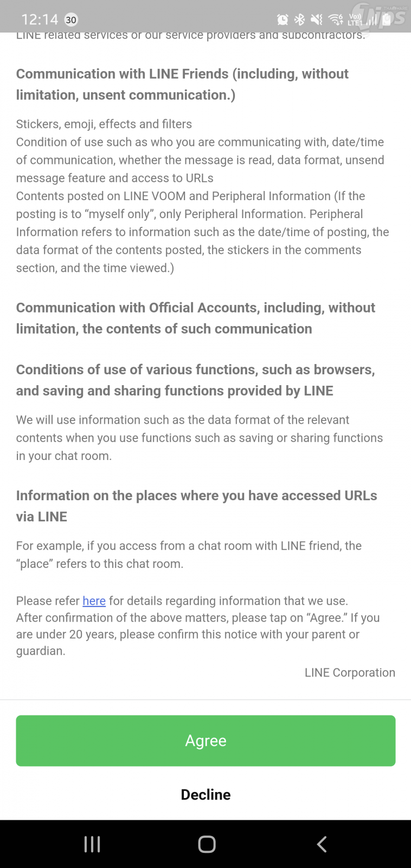This screenshot has width=411, height=868.
Task: Tap the Bluetooth status bar icon
Action: pyautogui.click(x=299, y=20)
